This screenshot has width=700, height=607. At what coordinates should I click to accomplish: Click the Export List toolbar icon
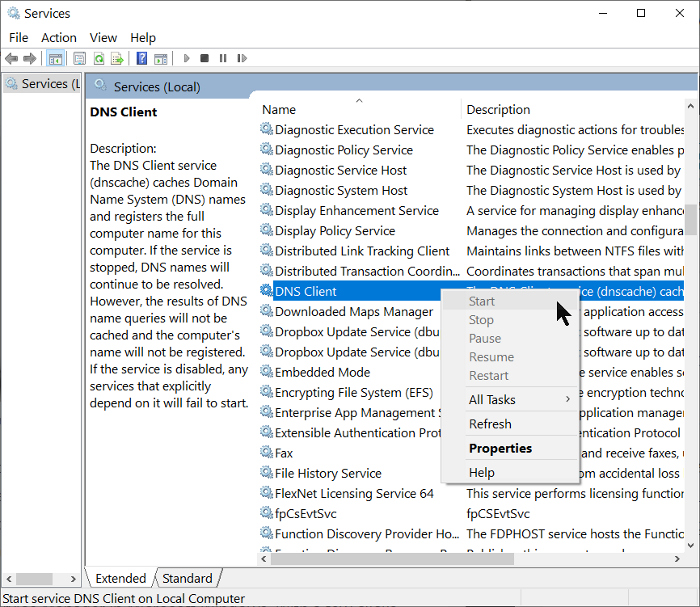tap(118, 59)
